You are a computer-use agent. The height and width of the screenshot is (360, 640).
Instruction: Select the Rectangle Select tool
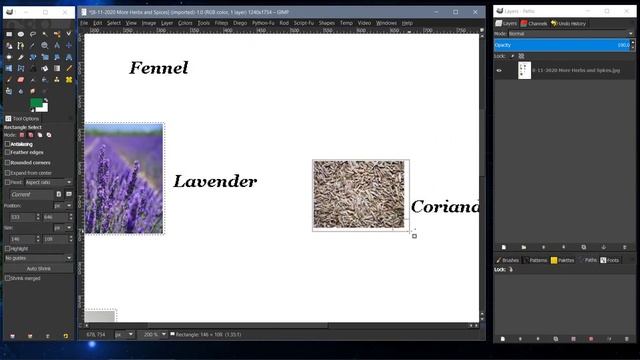[x=9, y=34]
